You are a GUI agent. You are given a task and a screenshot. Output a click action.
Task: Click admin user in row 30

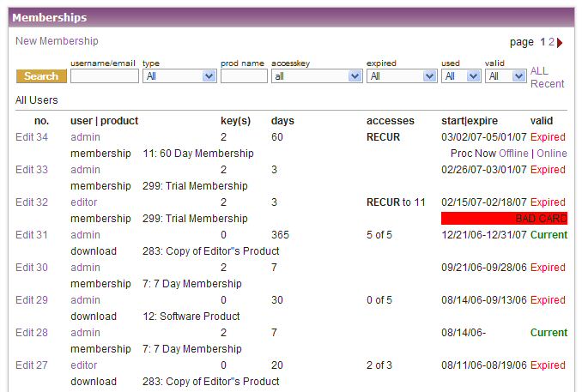85,268
